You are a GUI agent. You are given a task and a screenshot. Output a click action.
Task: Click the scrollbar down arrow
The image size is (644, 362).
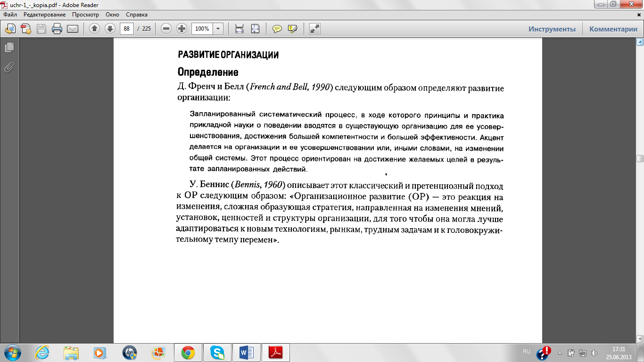coord(640,338)
